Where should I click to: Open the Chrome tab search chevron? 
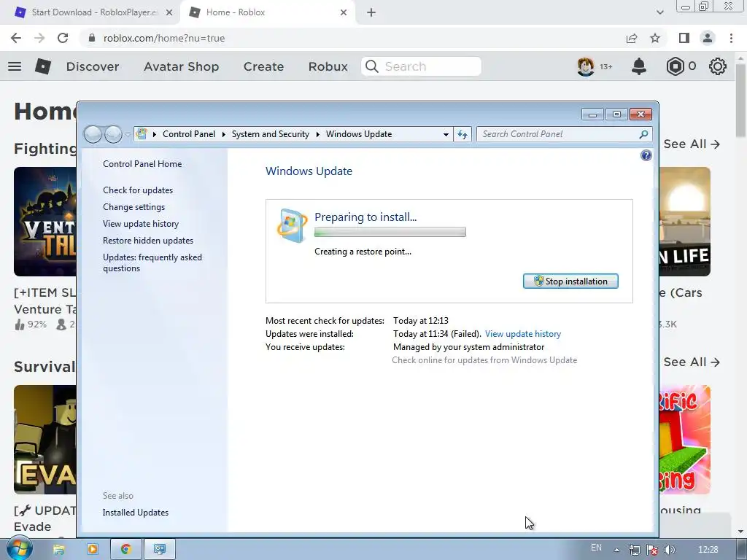click(659, 12)
